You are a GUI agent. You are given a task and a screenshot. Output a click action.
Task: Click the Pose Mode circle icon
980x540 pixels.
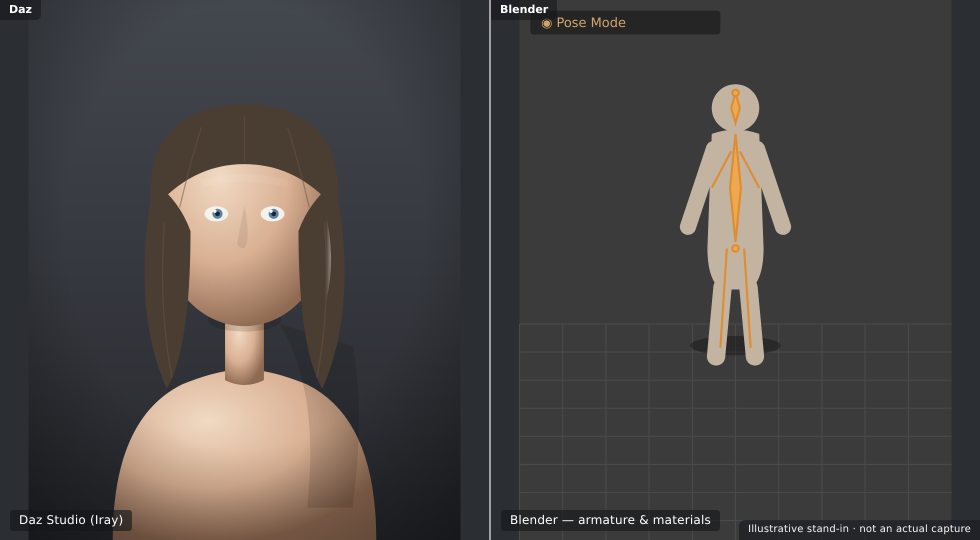(x=546, y=23)
